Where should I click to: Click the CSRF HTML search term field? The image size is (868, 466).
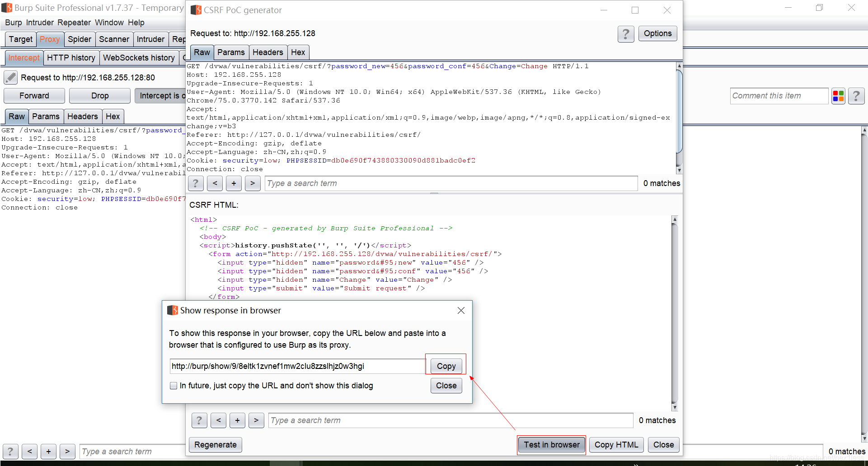[451, 420]
